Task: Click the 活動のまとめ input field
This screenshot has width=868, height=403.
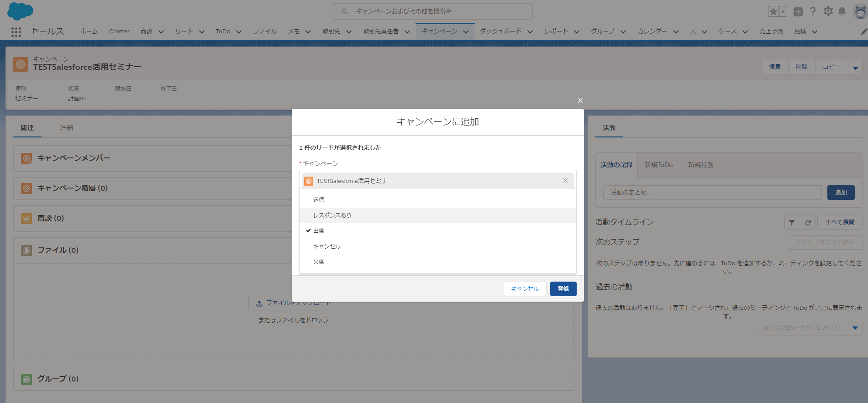Action: pos(712,193)
